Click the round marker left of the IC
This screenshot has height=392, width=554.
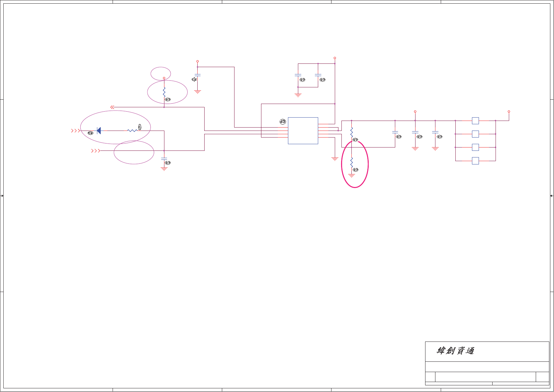pyautogui.click(x=283, y=122)
